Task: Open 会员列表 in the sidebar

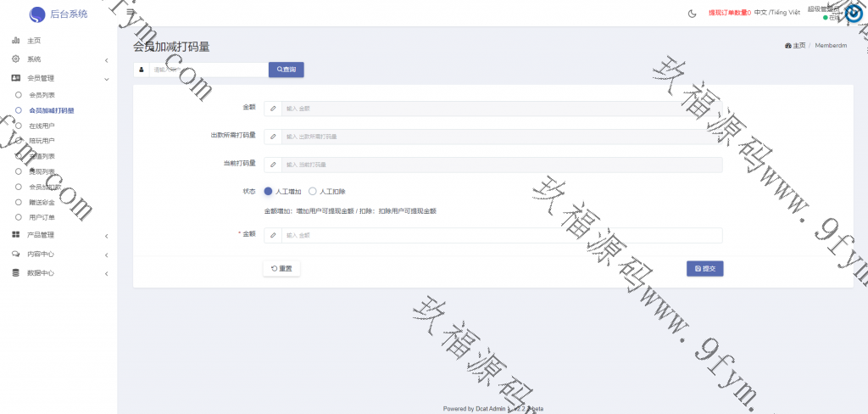Action: pyautogui.click(x=42, y=95)
